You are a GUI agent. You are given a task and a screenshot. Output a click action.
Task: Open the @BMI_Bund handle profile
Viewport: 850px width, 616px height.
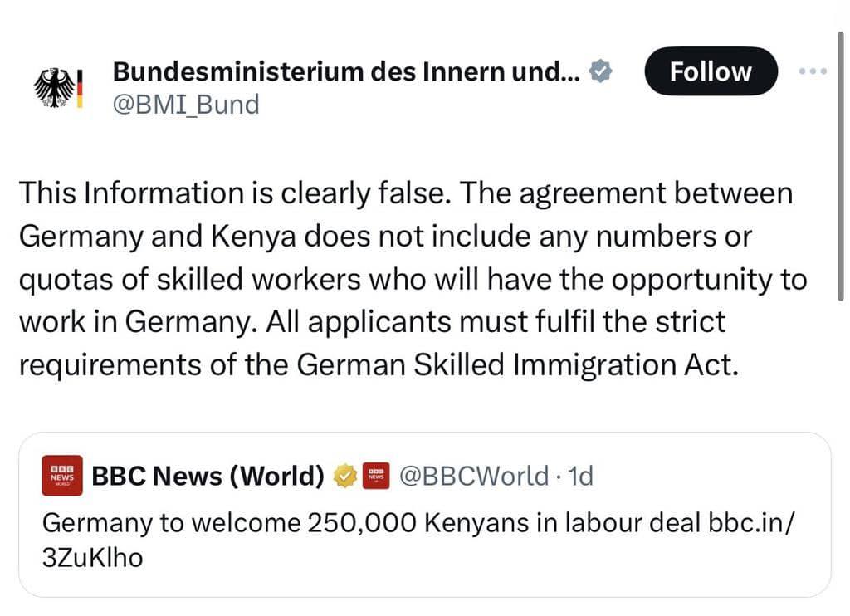[x=186, y=105]
